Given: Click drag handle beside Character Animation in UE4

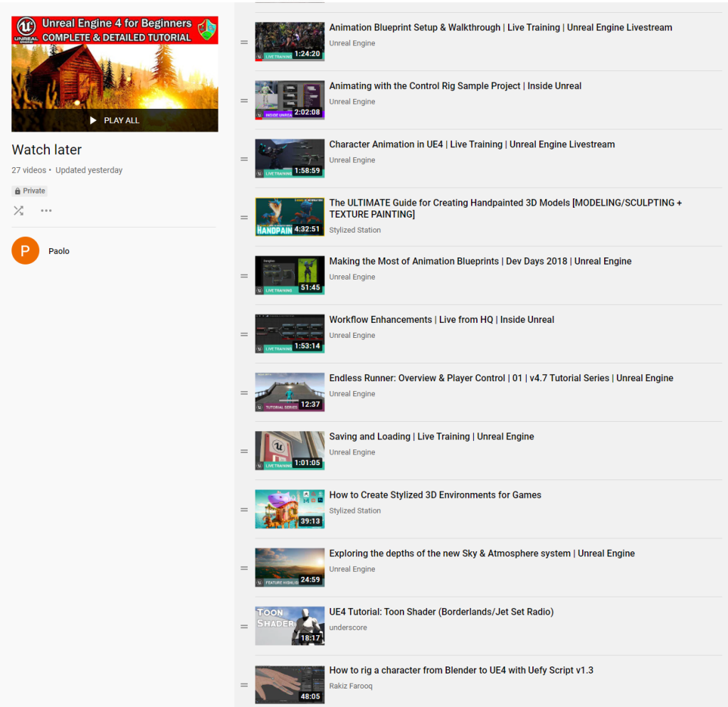Looking at the screenshot, I should 244,159.
